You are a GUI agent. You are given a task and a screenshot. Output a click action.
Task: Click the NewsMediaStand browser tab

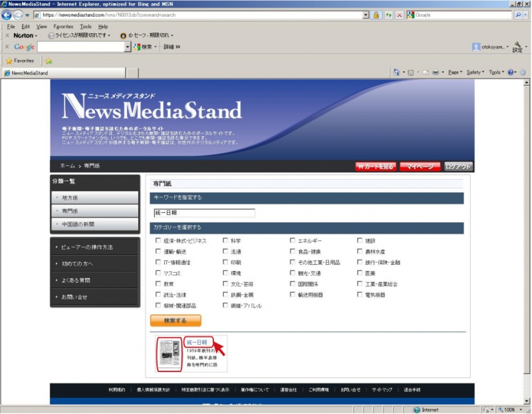(x=64, y=73)
